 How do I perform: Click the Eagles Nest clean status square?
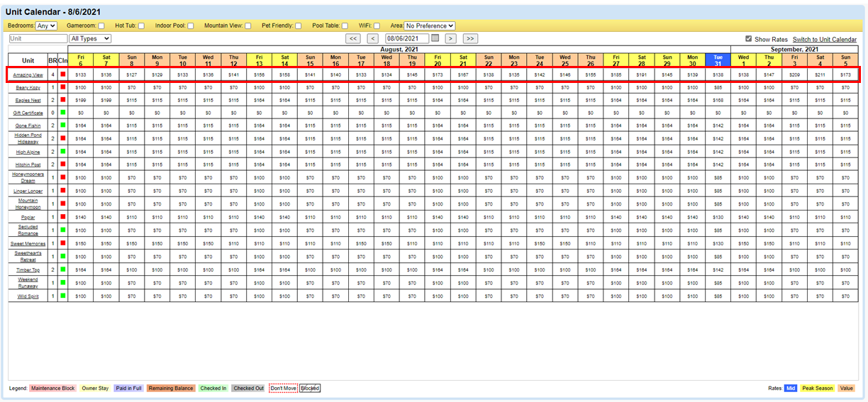tap(63, 100)
